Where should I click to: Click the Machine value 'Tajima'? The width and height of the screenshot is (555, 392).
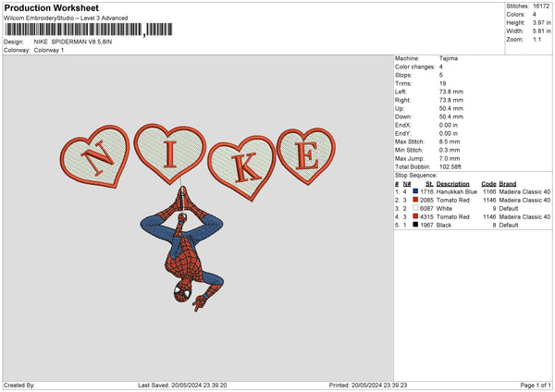pyautogui.click(x=449, y=58)
